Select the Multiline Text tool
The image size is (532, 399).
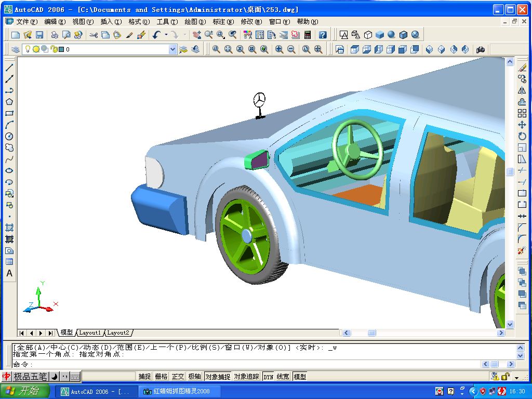(x=9, y=273)
